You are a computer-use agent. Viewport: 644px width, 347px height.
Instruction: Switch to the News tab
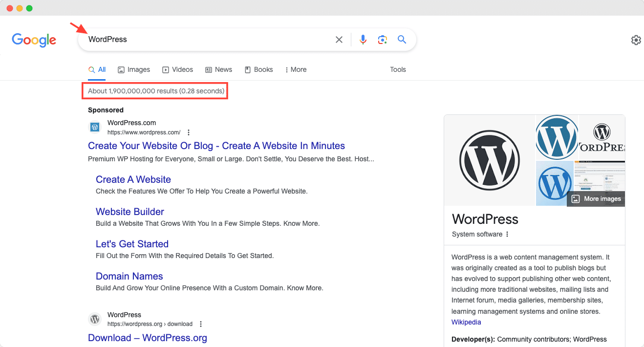[x=219, y=69]
